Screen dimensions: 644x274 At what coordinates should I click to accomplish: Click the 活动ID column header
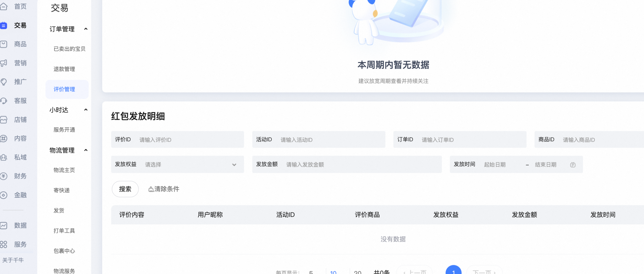(286, 215)
